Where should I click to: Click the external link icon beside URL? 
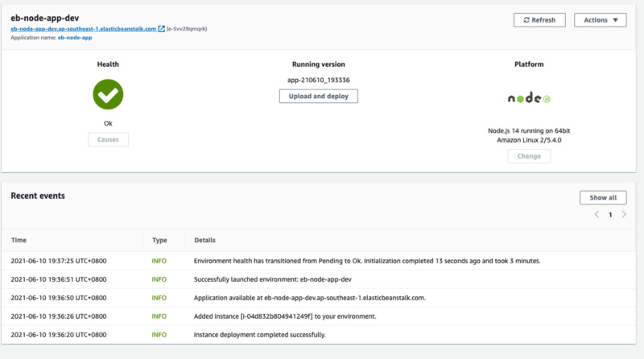point(162,29)
